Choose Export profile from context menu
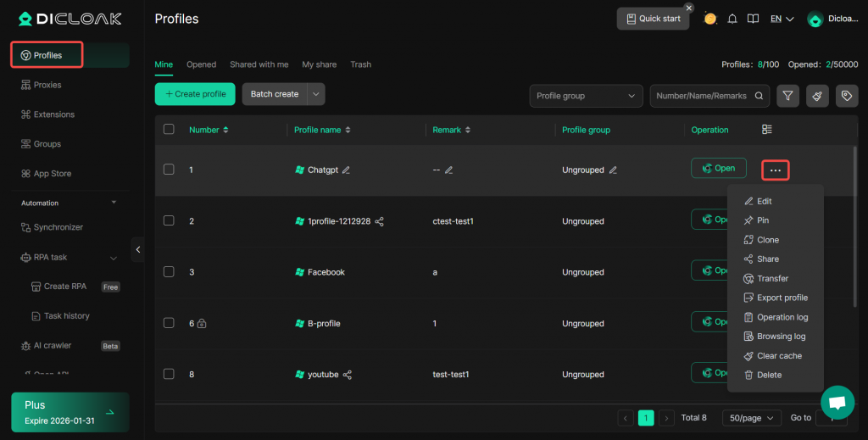 tap(782, 298)
